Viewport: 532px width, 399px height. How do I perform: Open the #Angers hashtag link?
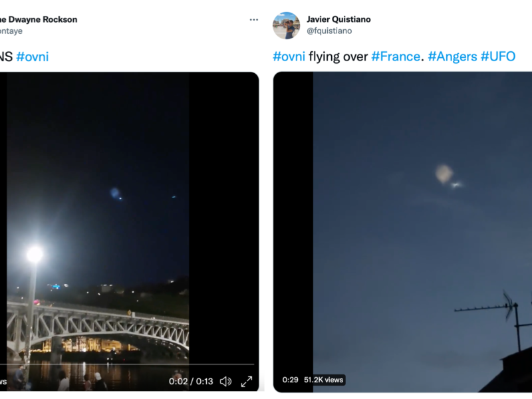tap(452, 57)
